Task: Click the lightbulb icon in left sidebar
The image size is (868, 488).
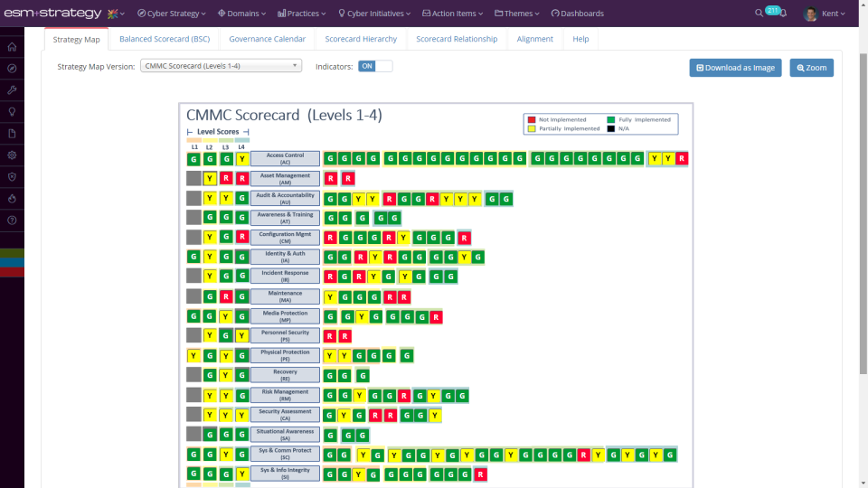Action: (12, 112)
